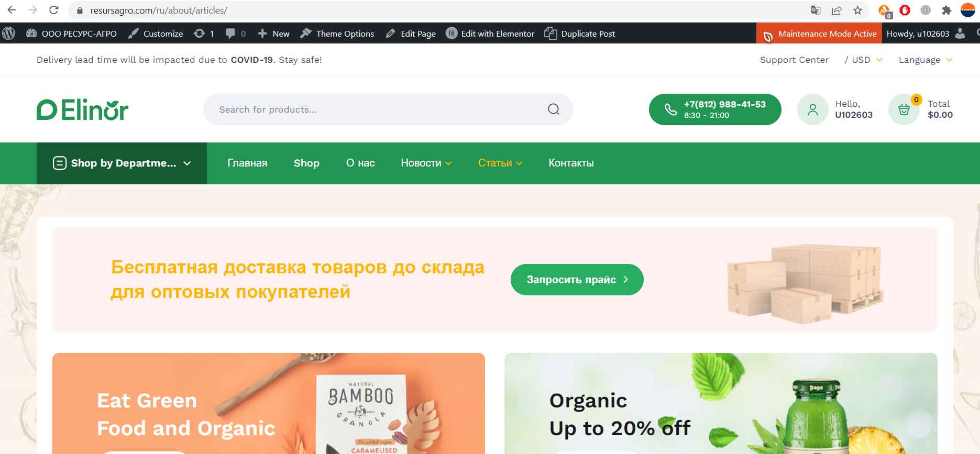The width and height of the screenshot is (980, 454).
Task: Open the WordPress logo menu
Action: [9, 34]
